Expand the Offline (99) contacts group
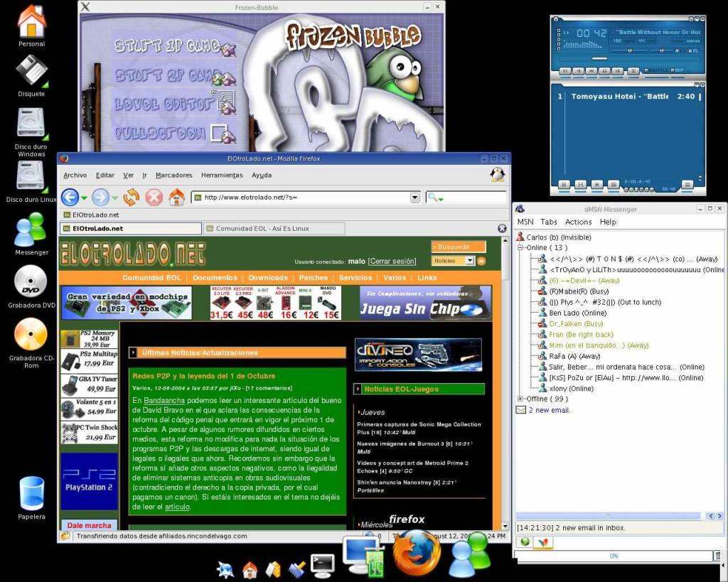 tap(520, 399)
